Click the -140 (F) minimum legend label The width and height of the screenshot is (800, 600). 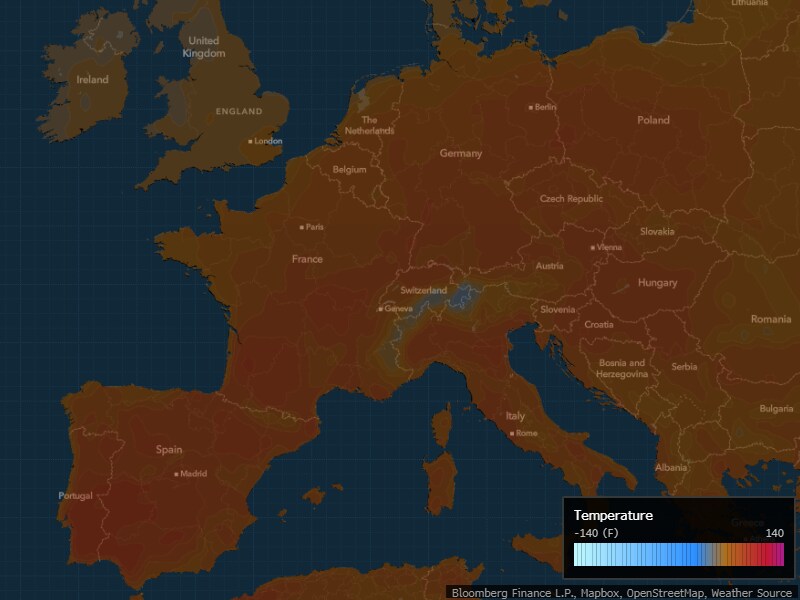point(596,533)
